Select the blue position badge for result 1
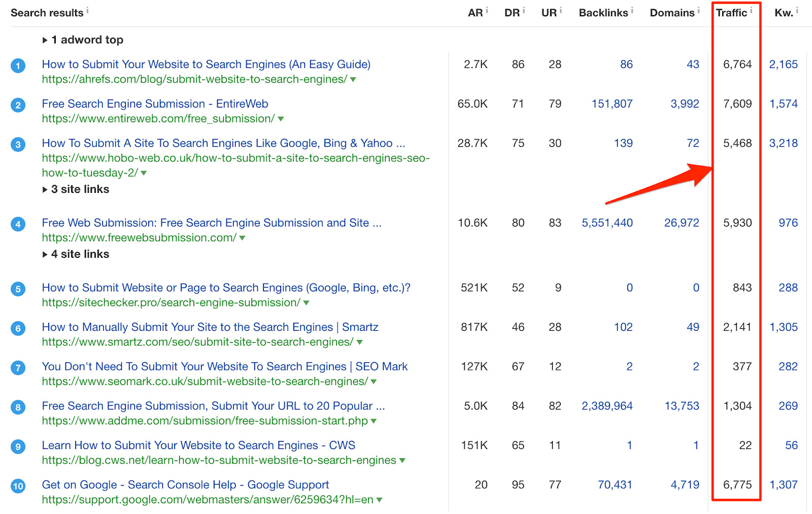The height and width of the screenshot is (514, 812). pos(18,65)
